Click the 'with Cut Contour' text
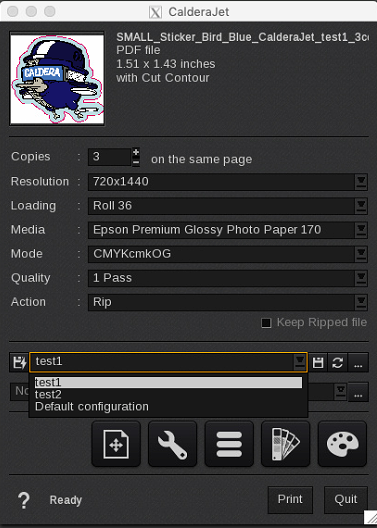The height and width of the screenshot is (528, 377). tap(163, 78)
